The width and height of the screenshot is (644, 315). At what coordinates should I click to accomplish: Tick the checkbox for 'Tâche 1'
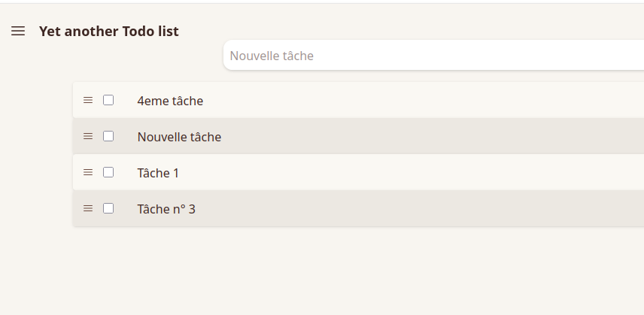click(x=108, y=172)
